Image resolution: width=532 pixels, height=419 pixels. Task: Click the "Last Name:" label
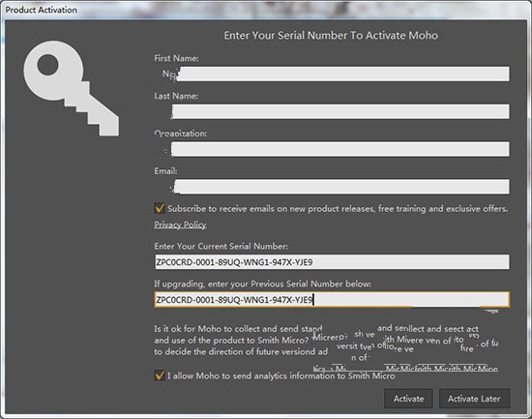click(176, 96)
